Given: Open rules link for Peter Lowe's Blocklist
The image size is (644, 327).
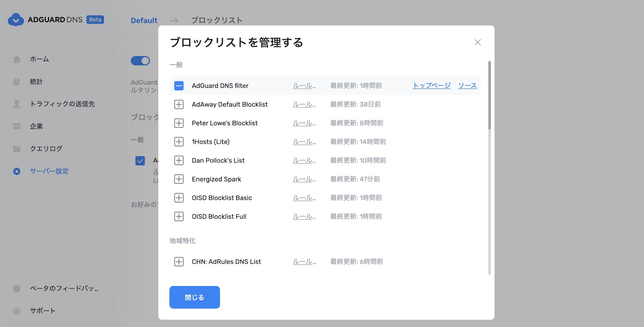Looking at the screenshot, I should tap(304, 123).
